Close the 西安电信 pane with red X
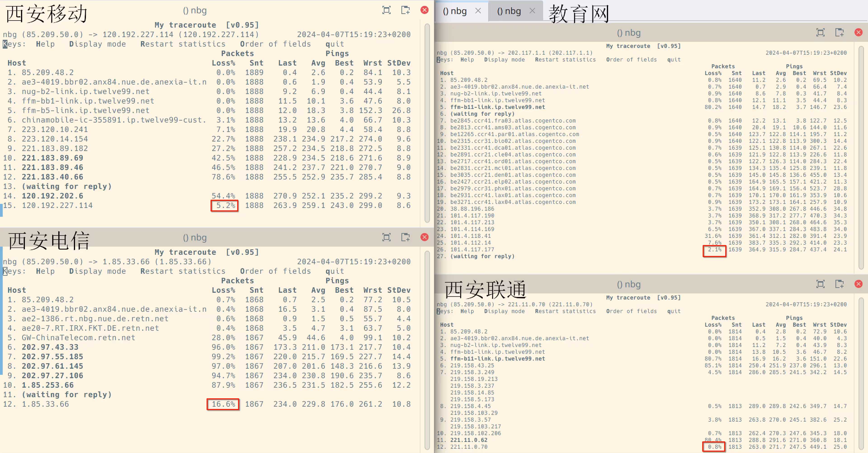 [x=424, y=237]
